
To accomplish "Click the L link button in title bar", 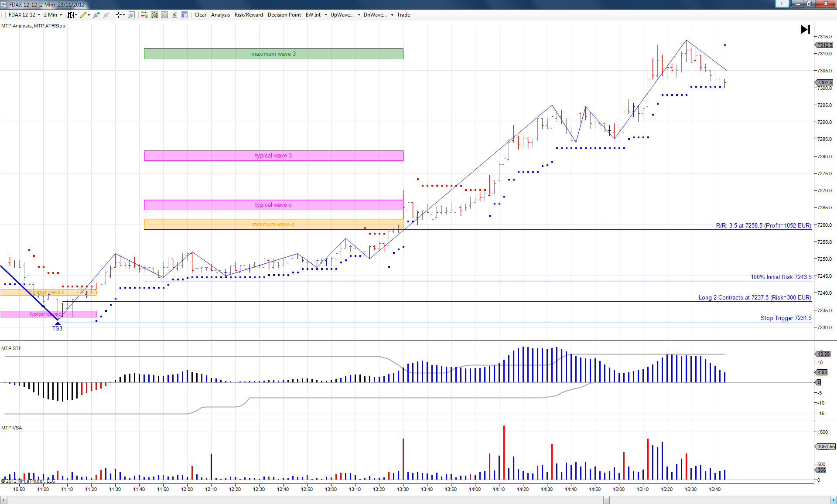I will pyautogui.click(x=782, y=3).
